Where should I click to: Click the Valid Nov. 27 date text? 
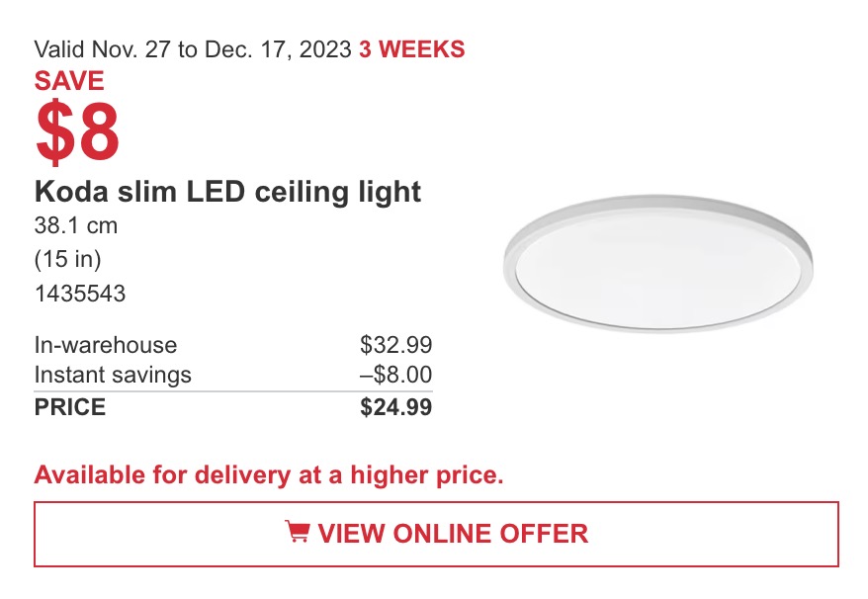(x=103, y=49)
